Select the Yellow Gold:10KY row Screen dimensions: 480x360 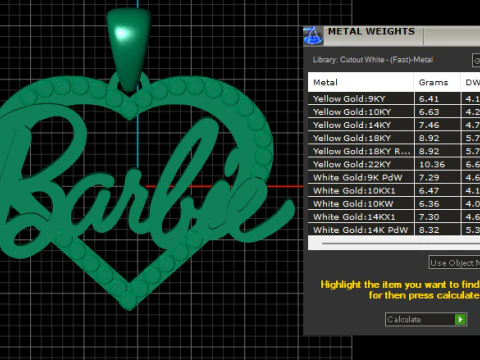394,112
